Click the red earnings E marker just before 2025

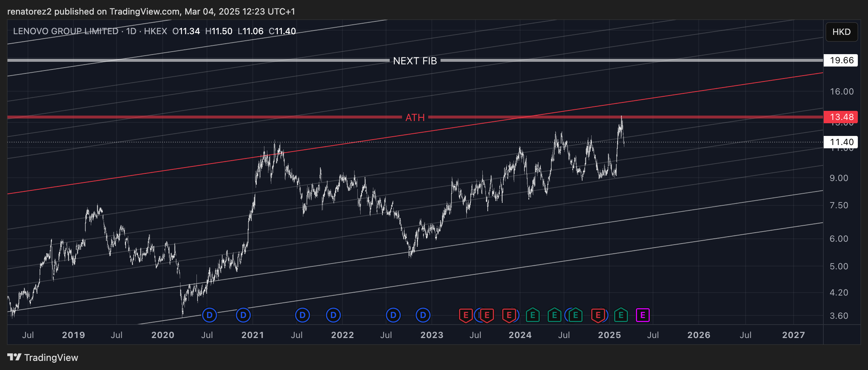598,315
